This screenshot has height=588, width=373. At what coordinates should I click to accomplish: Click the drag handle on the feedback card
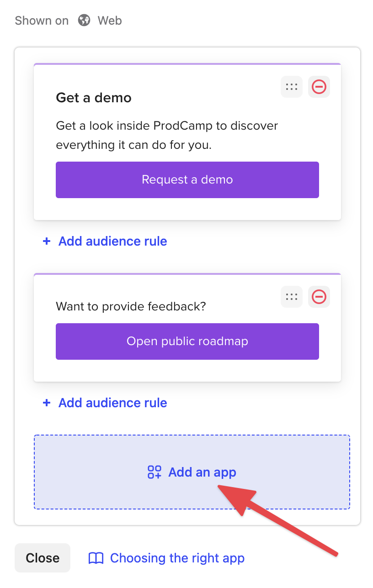292,297
